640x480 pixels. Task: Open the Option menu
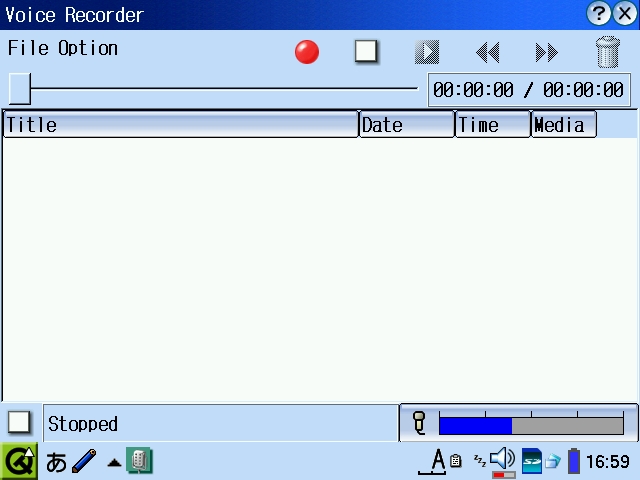tap(88, 48)
